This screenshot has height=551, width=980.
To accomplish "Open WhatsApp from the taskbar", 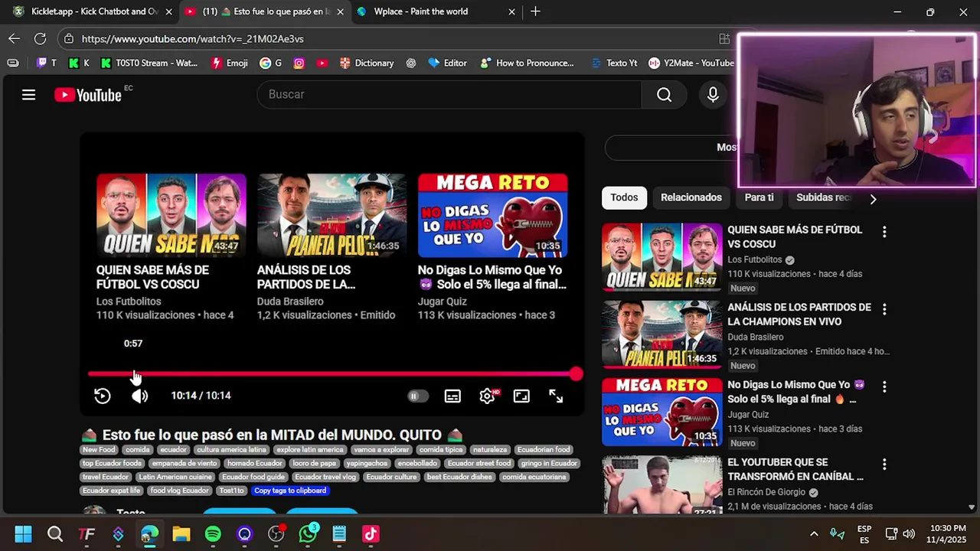I will 308,533.
